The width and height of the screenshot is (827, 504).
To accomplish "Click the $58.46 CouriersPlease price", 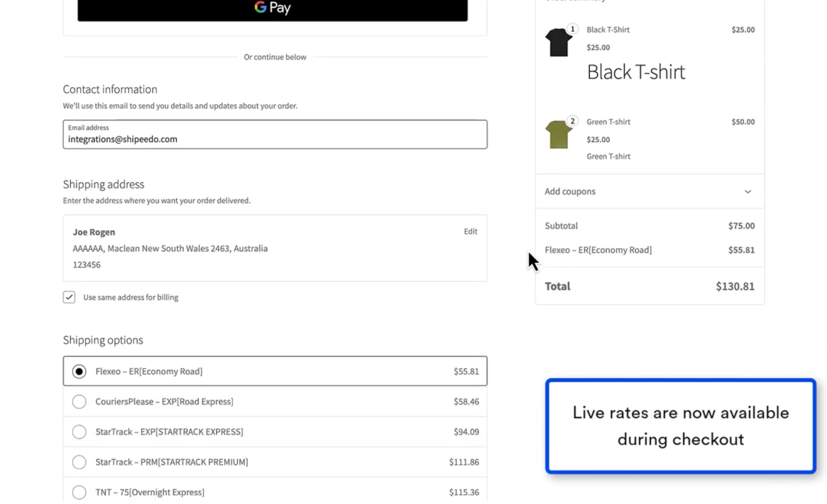I will pos(466,402).
